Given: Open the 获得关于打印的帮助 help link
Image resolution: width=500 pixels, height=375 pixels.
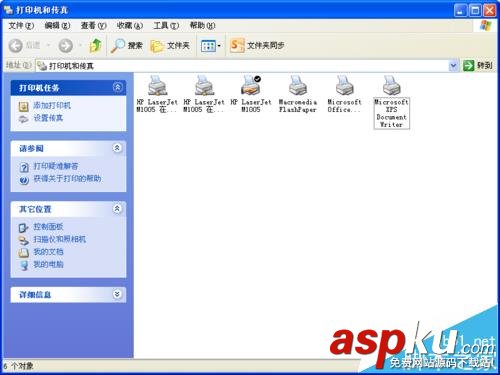Looking at the screenshot, I should pos(67,179).
